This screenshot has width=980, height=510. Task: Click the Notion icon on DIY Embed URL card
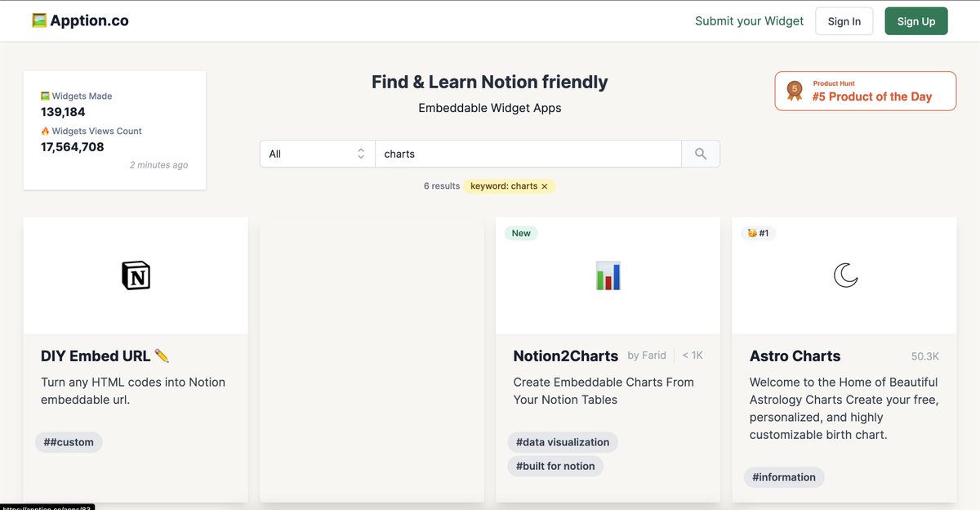point(136,275)
